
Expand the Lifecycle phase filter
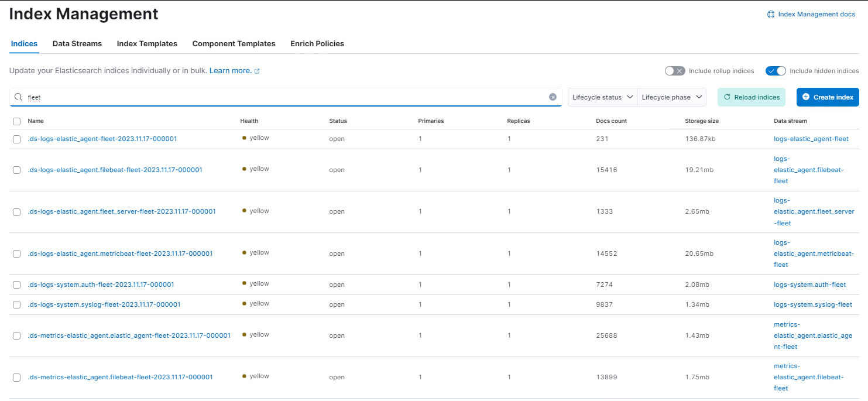671,97
